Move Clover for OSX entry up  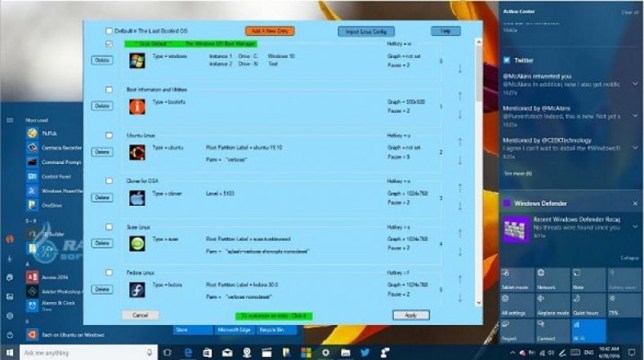click(x=460, y=188)
